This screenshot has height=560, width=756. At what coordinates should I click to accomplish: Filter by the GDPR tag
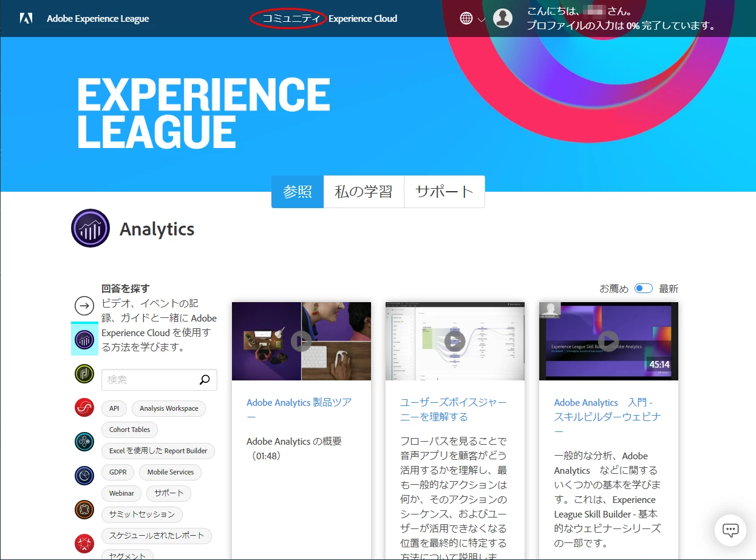tap(118, 472)
